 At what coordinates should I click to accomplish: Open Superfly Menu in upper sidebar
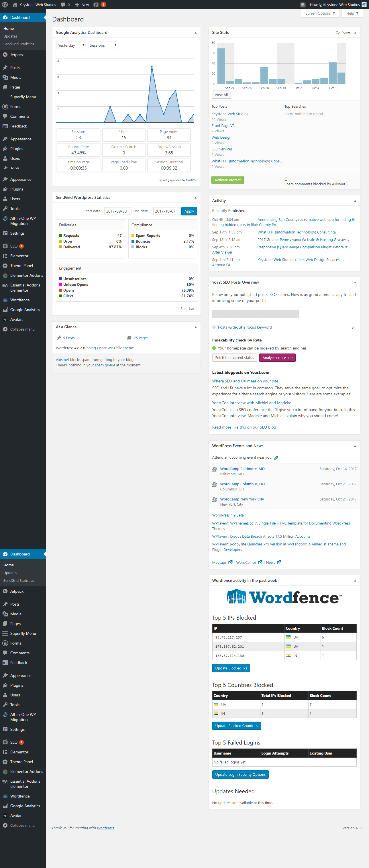(23, 97)
